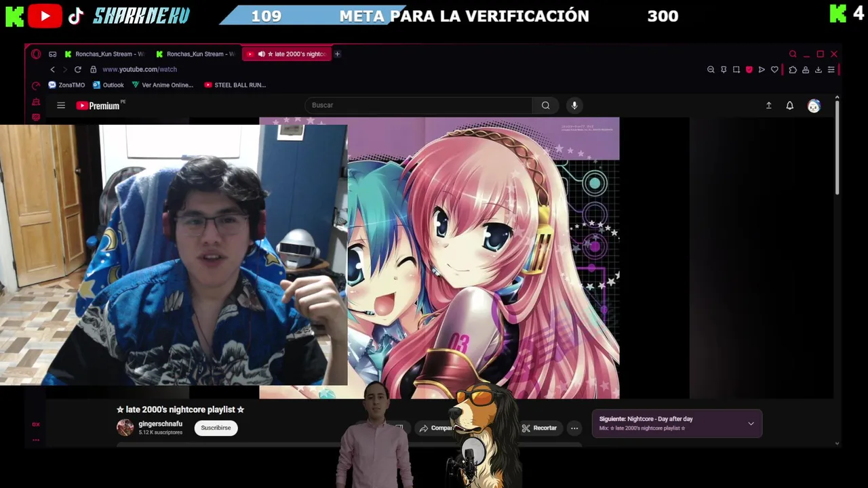Go forward with the browser arrow
This screenshot has width=868, height=488.
coord(65,69)
